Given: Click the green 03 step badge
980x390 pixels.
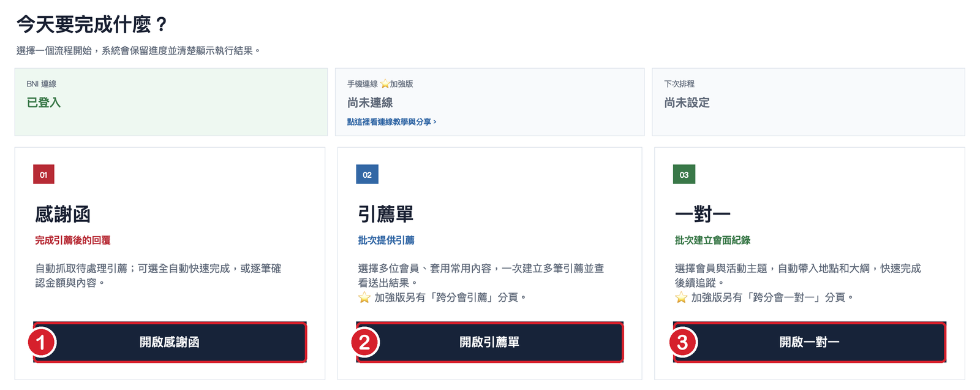Looking at the screenshot, I should [684, 175].
